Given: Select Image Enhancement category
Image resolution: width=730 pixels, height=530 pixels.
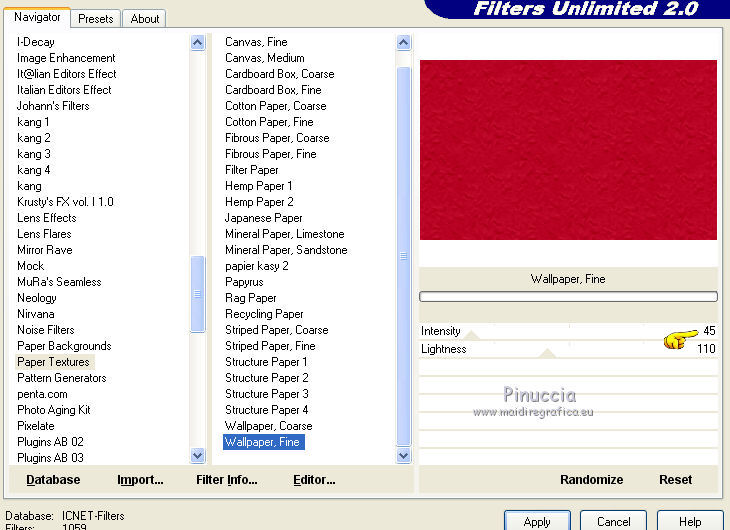Looking at the screenshot, I should [66, 58].
